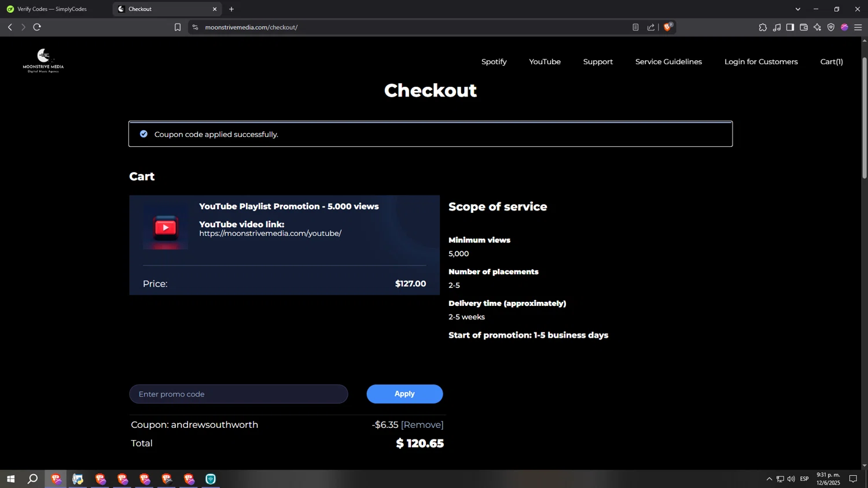Open the extensions puzzle icon
This screenshot has width=868, height=488.
(763, 27)
